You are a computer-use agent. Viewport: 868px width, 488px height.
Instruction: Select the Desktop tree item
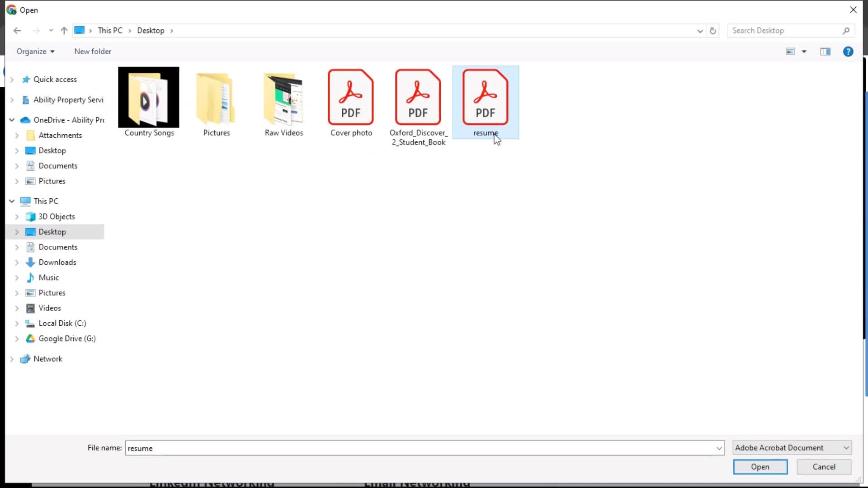point(52,231)
